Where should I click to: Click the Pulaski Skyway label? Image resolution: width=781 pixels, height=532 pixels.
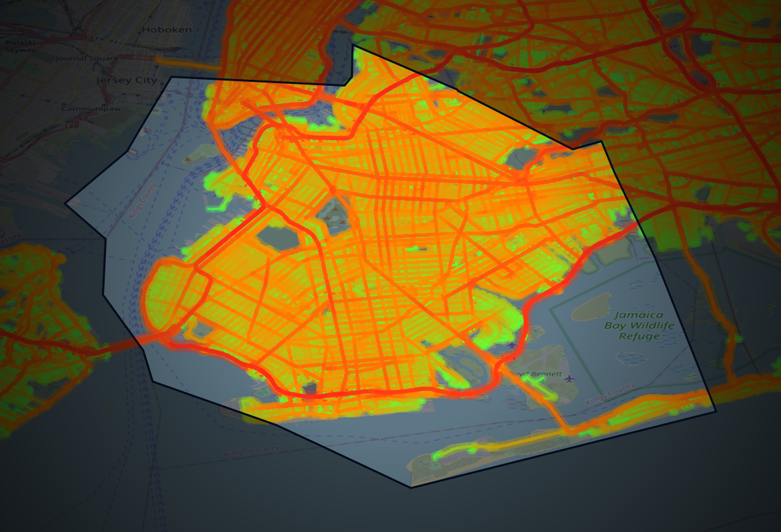[20, 46]
